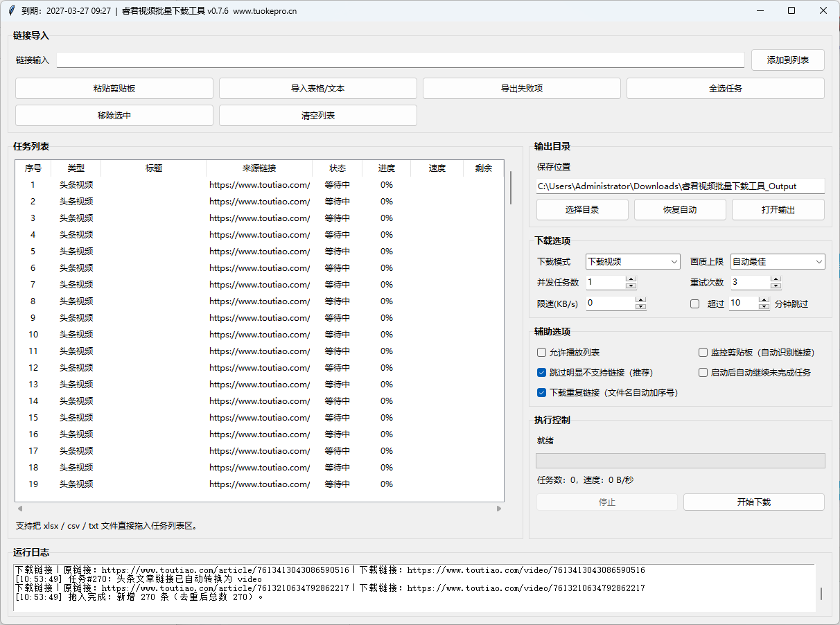Click the 标题 column header
Viewport: 840px width, 625px height.
coord(154,168)
